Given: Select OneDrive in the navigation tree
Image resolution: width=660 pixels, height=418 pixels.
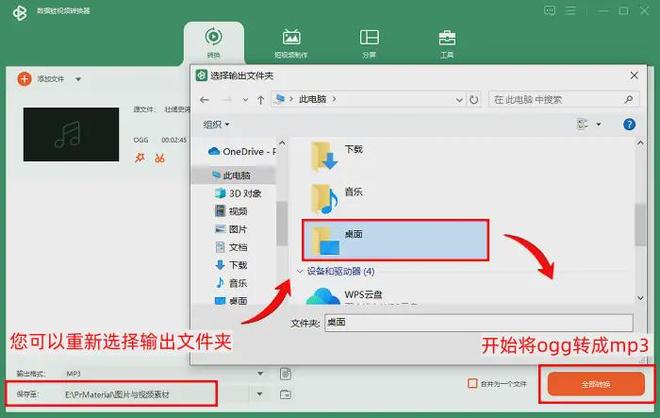Looking at the screenshot, I should (x=242, y=152).
